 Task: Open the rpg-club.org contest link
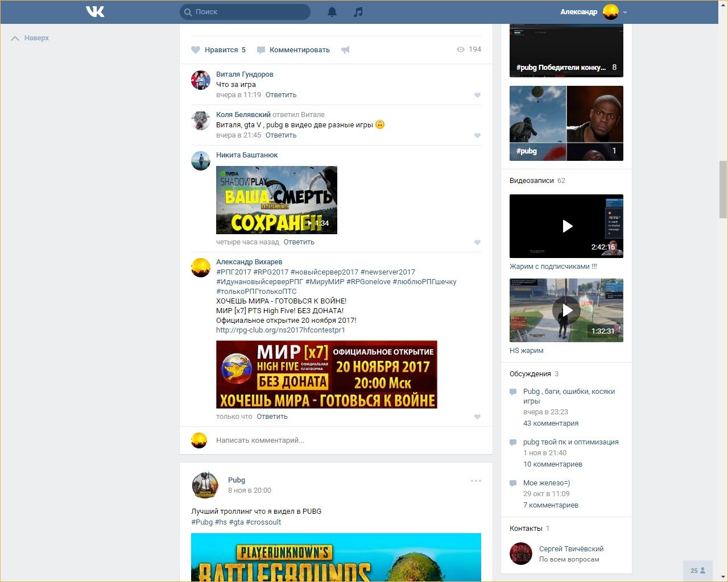pos(280,330)
